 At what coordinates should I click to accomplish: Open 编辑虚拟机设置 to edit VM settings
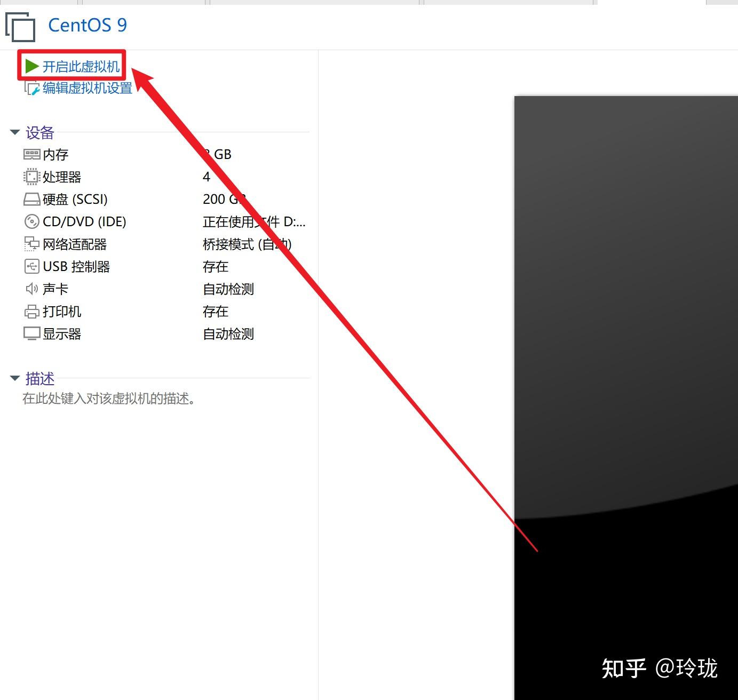tap(87, 88)
